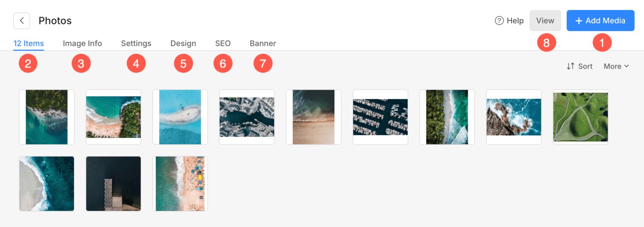Open the Settings tab
Viewport: 644px width, 227px height.
coord(136,44)
